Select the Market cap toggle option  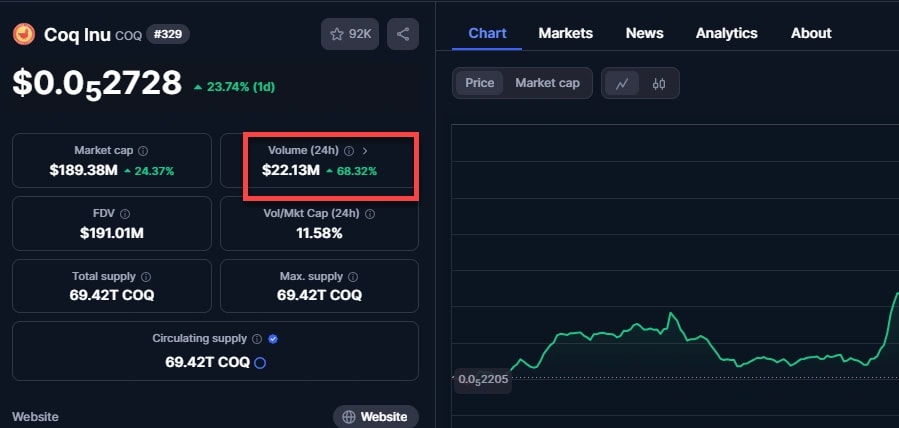(x=547, y=83)
